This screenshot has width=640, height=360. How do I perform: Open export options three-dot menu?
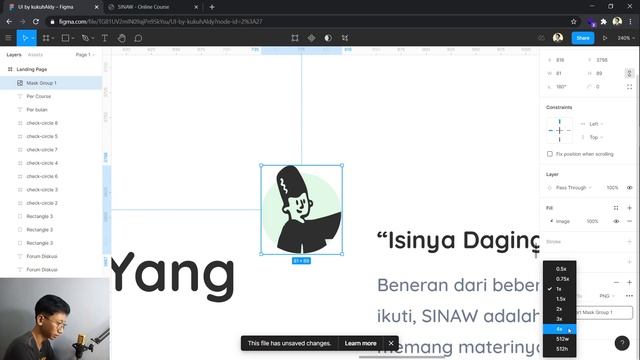[629, 296]
